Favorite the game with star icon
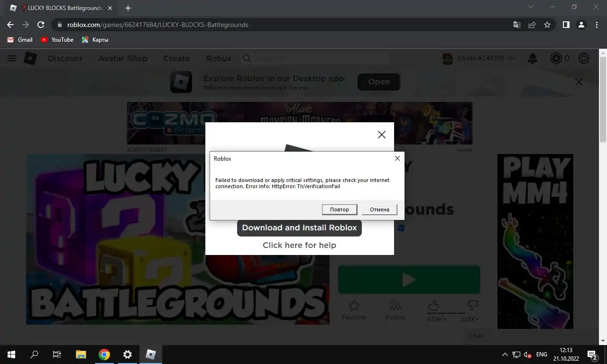 354,310
